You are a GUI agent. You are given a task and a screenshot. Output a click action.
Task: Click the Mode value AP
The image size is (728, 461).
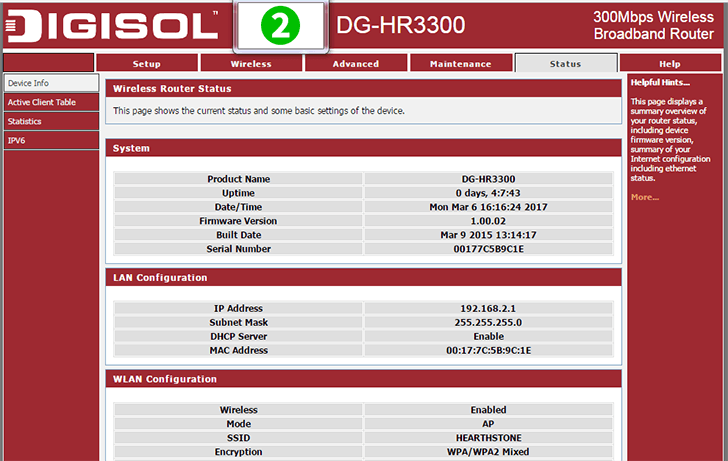488,424
